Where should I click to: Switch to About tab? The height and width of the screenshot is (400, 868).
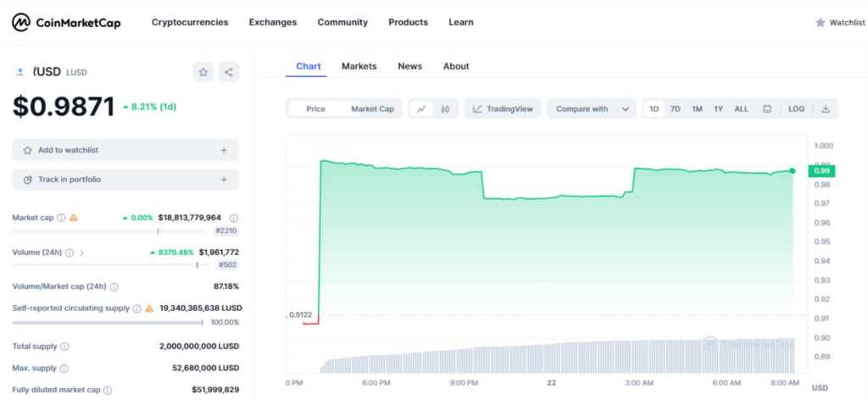click(x=456, y=66)
